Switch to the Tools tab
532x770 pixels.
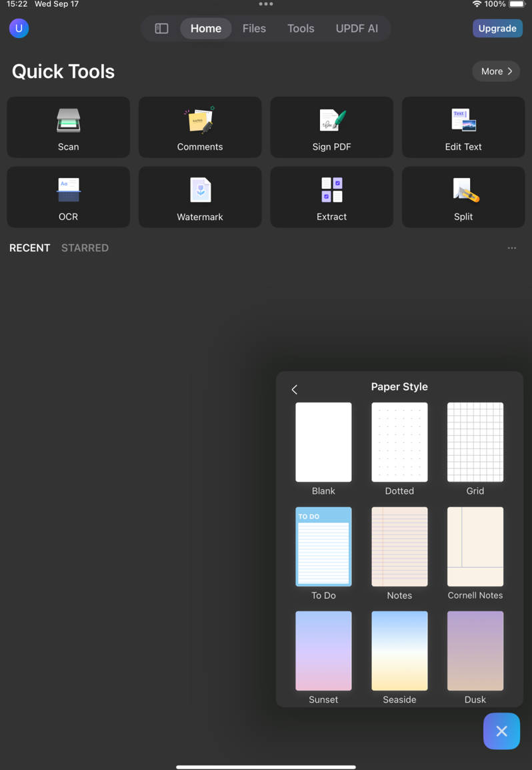(301, 29)
